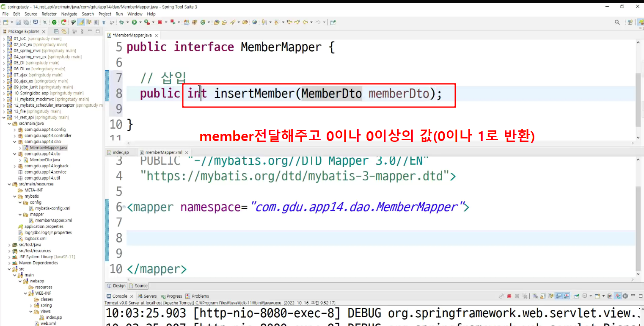Click the green Run button in toolbar

tap(134, 22)
